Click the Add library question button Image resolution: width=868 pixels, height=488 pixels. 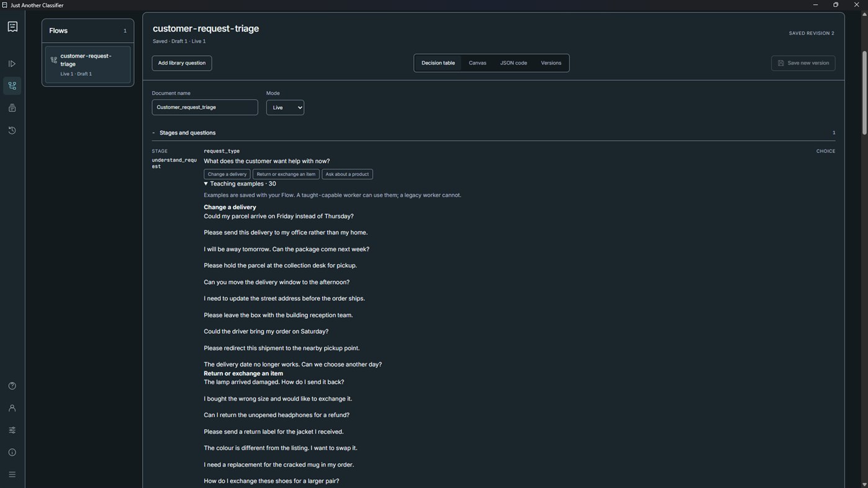click(x=182, y=63)
